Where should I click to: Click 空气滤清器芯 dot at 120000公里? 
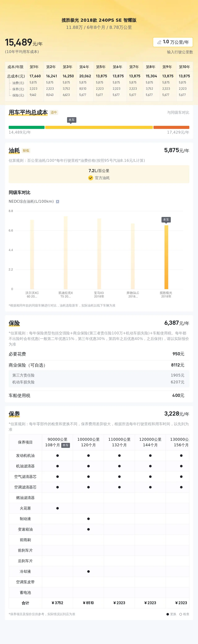[150, 476]
